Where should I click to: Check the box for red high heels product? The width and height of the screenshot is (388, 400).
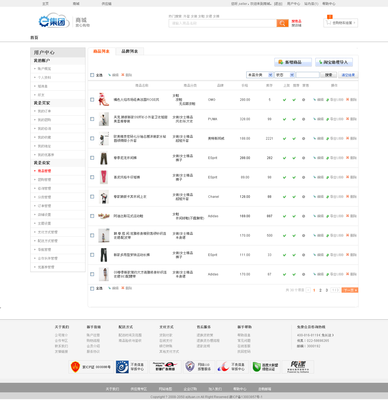pyautogui.click(x=92, y=100)
